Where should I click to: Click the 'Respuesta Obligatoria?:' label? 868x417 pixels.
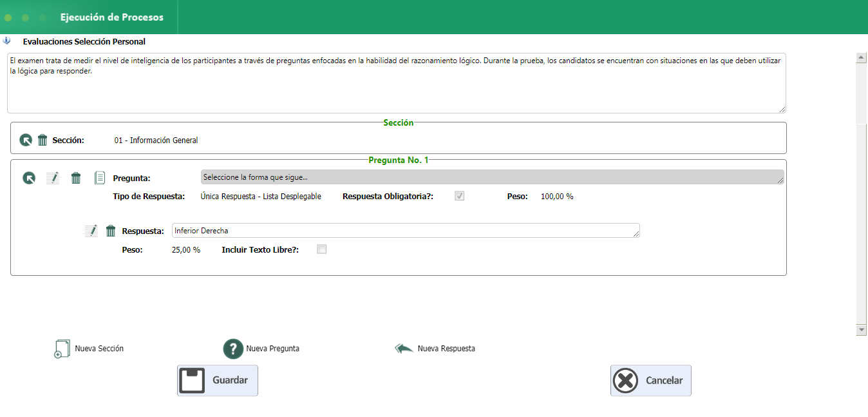[x=388, y=197]
